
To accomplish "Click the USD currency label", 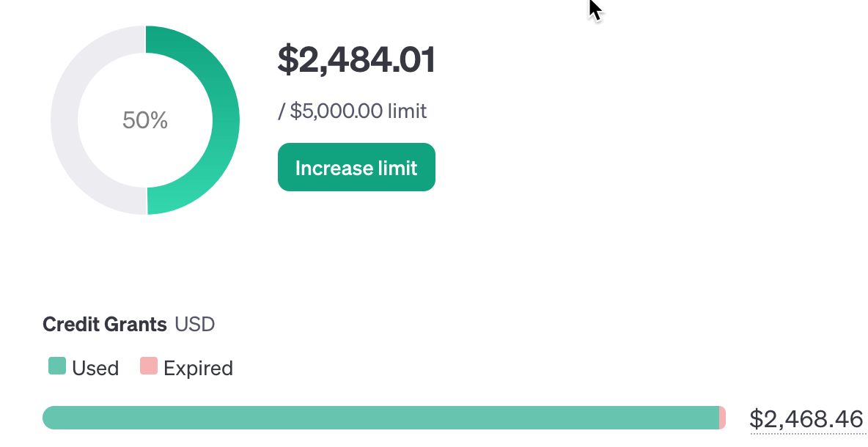I will [195, 324].
